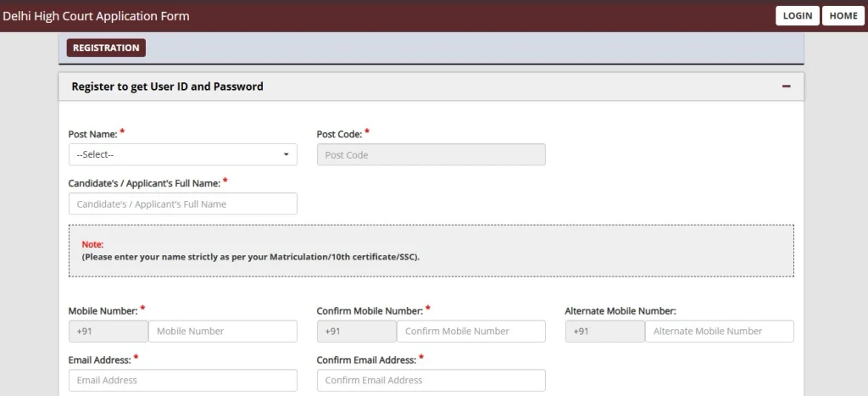Click the Post Code field
Screen dimensions: 868x396
(431, 154)
